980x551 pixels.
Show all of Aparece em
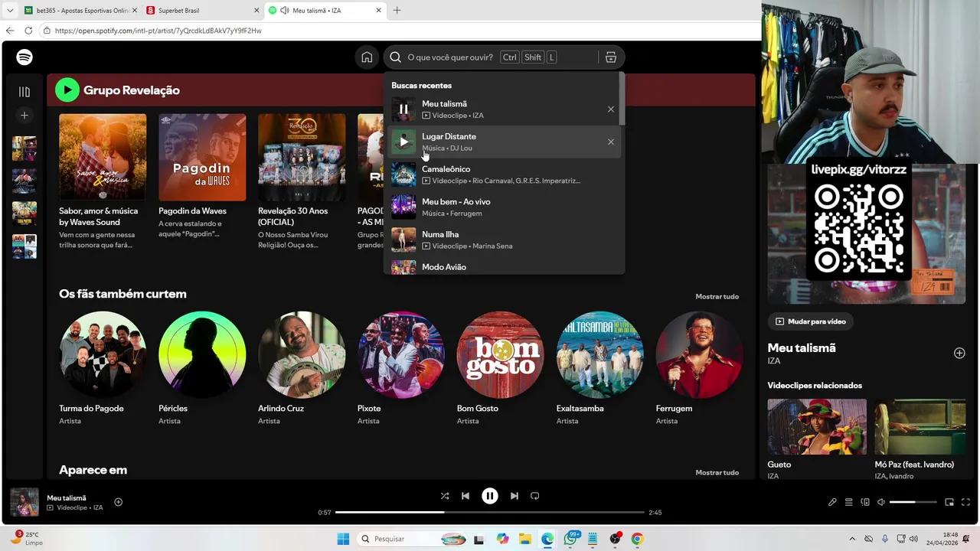(717, 472)
